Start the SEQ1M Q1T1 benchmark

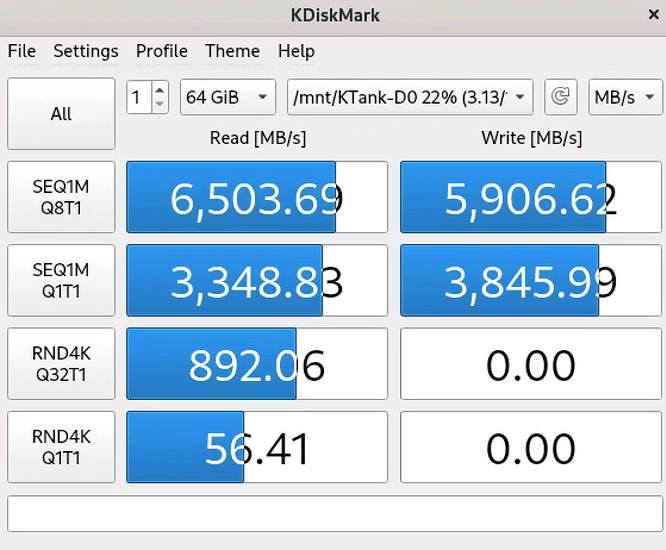tap(61, 281)
